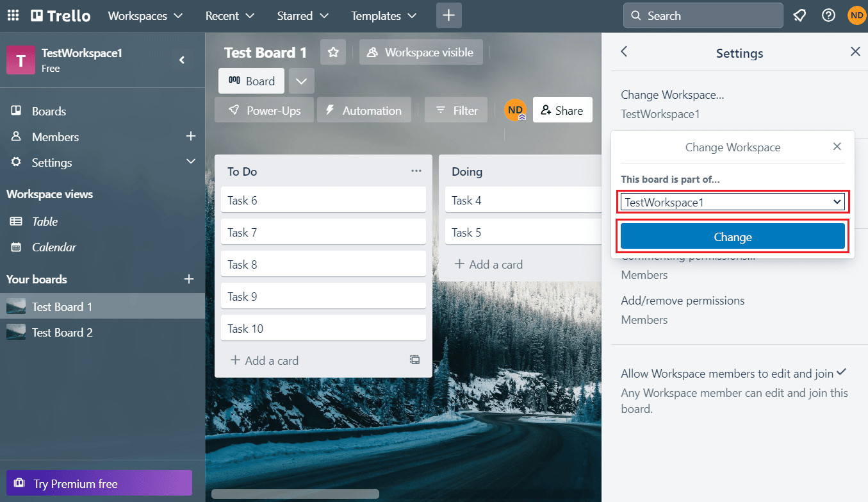Toggle Allow Workspace members to edit and join

[x=733, y=373]
